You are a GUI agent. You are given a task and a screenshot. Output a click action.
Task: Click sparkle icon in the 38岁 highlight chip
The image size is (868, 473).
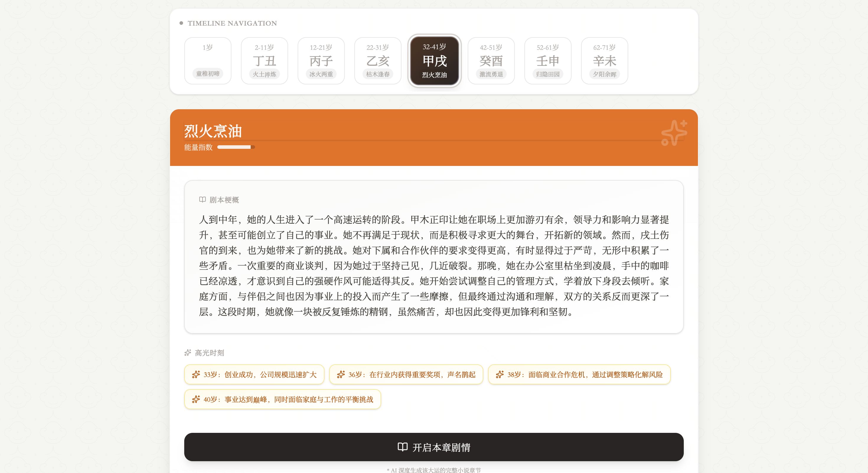point(500,375)
